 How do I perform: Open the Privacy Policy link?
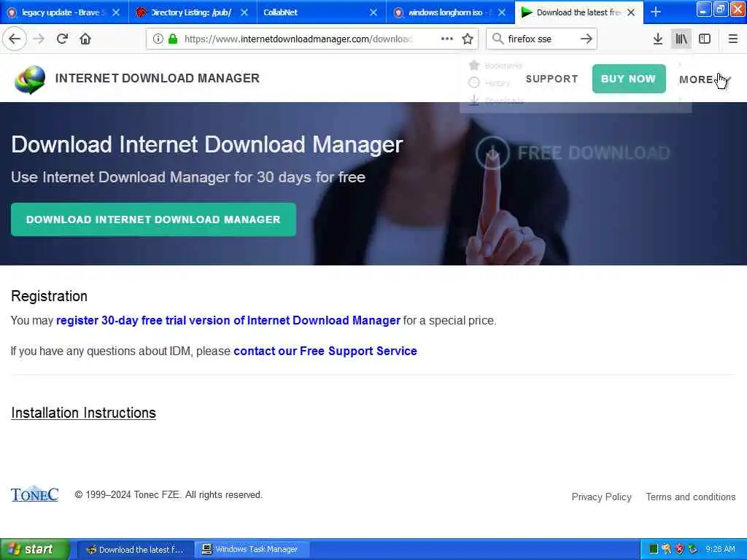coord(601,497)
